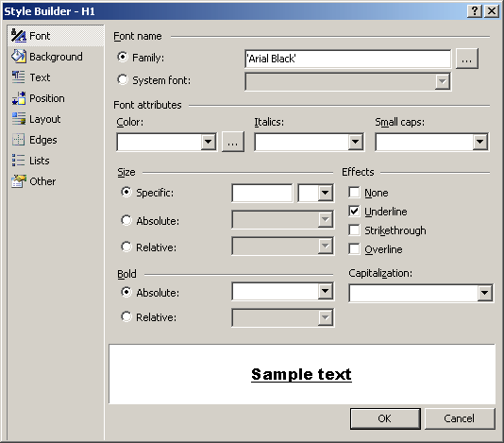
Task: Click the Cancel button
Action: click(x=460, y=418)
